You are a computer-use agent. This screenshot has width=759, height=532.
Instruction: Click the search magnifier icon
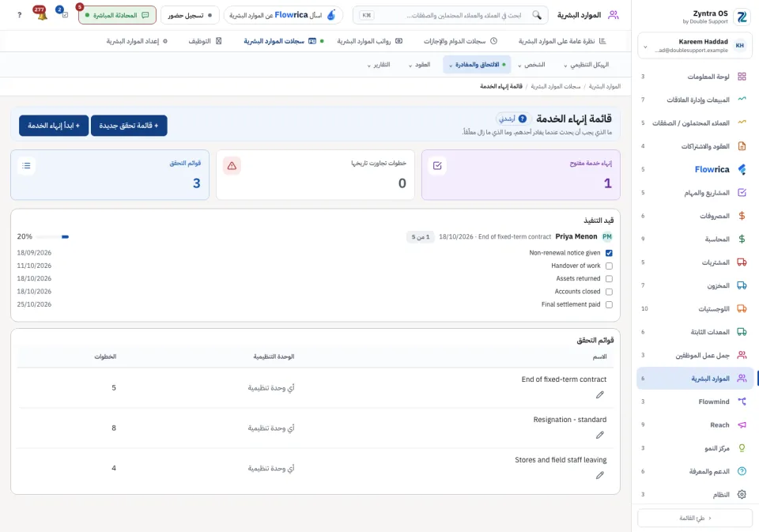[x=537, y=15]
